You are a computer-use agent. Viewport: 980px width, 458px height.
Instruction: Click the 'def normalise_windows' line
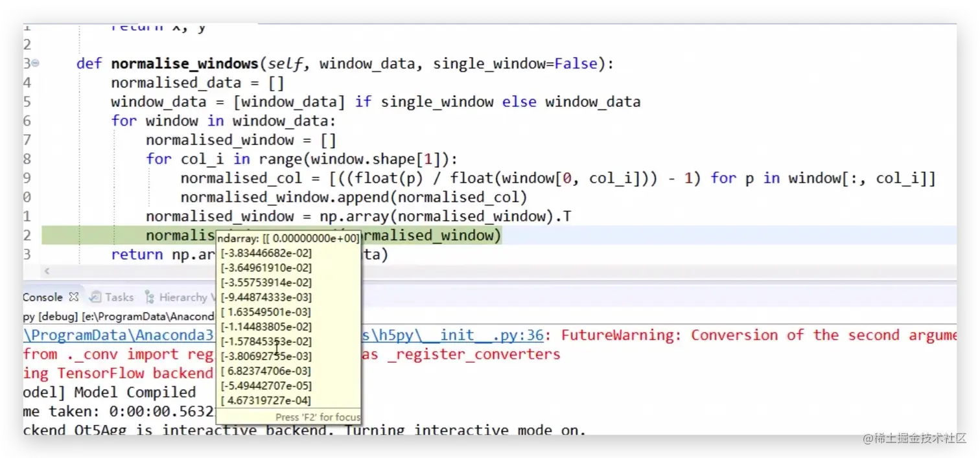(345, 63)
